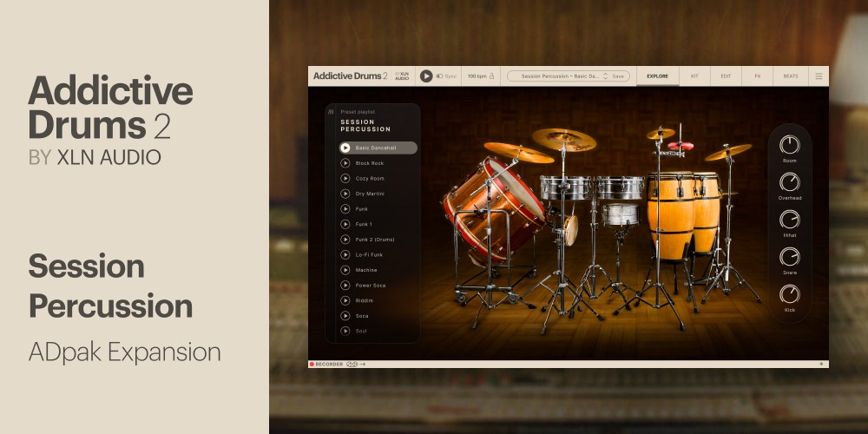The width and height of the screenshot is (868, 434).
Task: Play the Cozy Room preset preview
Action: tap(345, 178)
